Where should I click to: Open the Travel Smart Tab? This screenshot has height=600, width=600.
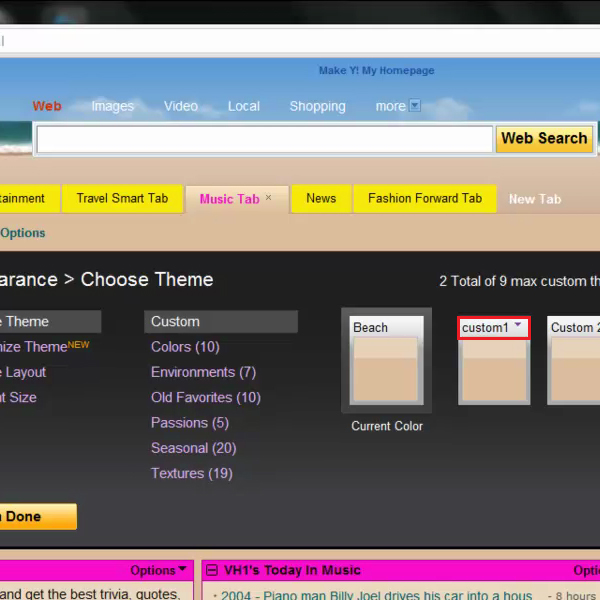[122, 198]
